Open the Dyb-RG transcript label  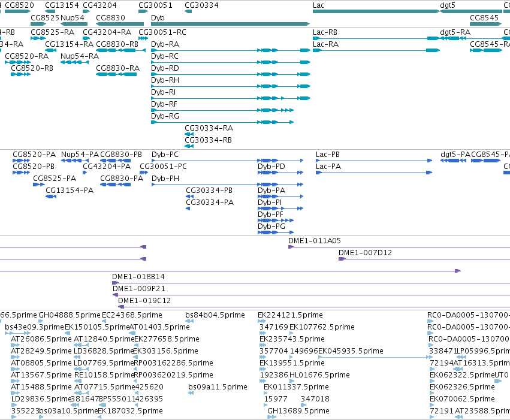(x=165, y=116)
